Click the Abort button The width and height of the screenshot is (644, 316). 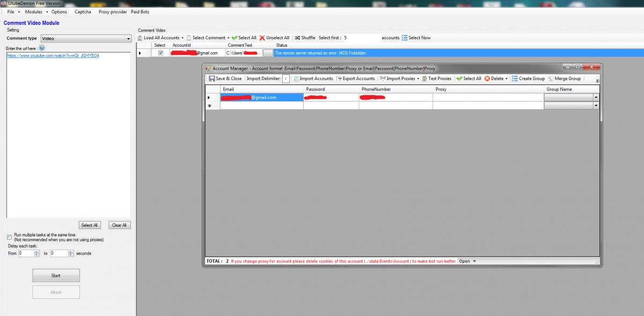point(56,292)
